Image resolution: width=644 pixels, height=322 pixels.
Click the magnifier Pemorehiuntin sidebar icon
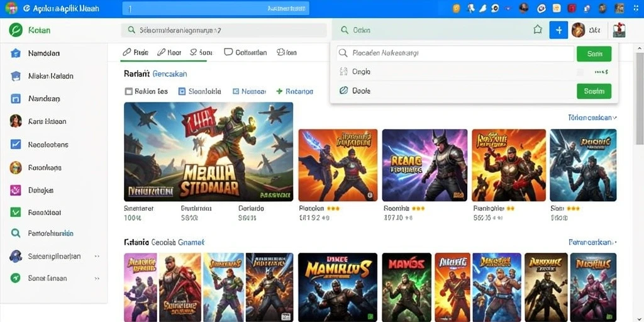(x=16, y=233)
